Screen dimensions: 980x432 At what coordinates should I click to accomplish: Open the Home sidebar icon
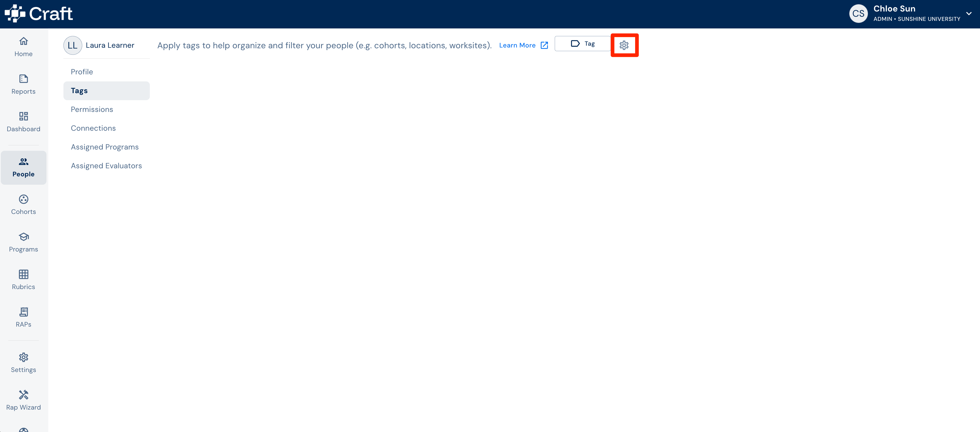[23, 41]
